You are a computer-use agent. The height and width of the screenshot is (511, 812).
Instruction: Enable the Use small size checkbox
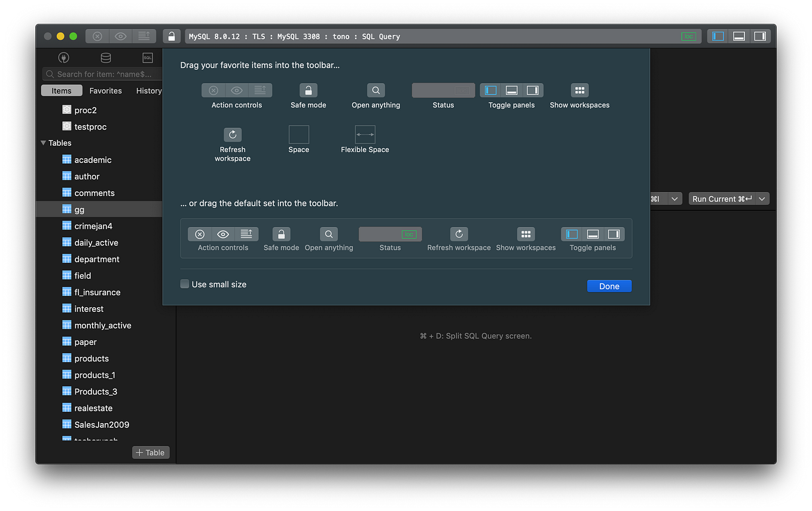[185, 284]
